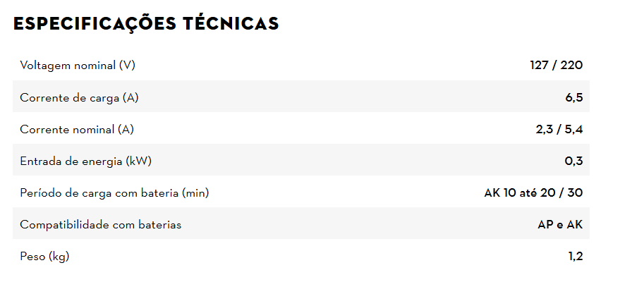The image size is (644, 294).
Task: Click the 5,4 nominal current value
Action: click(x=573, y=130)
